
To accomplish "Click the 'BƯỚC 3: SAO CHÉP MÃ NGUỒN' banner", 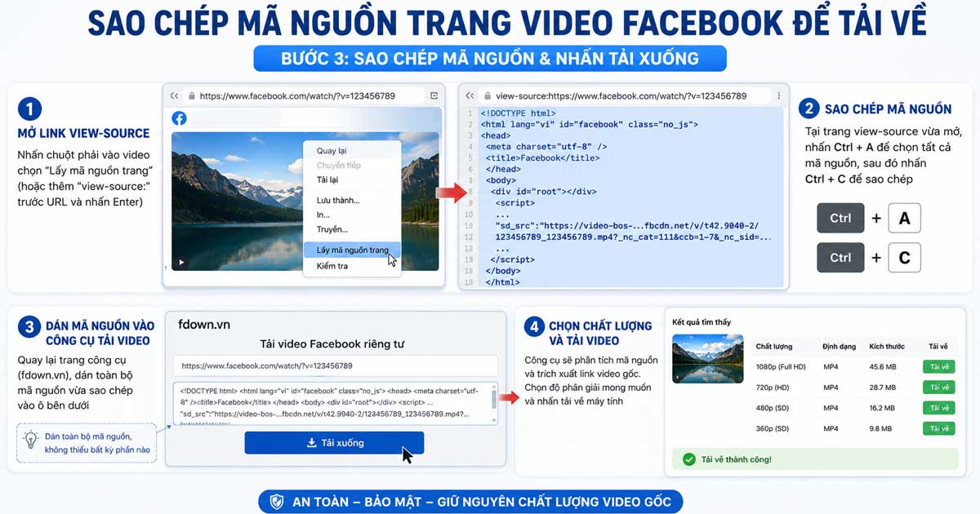I will click(489, 59).
